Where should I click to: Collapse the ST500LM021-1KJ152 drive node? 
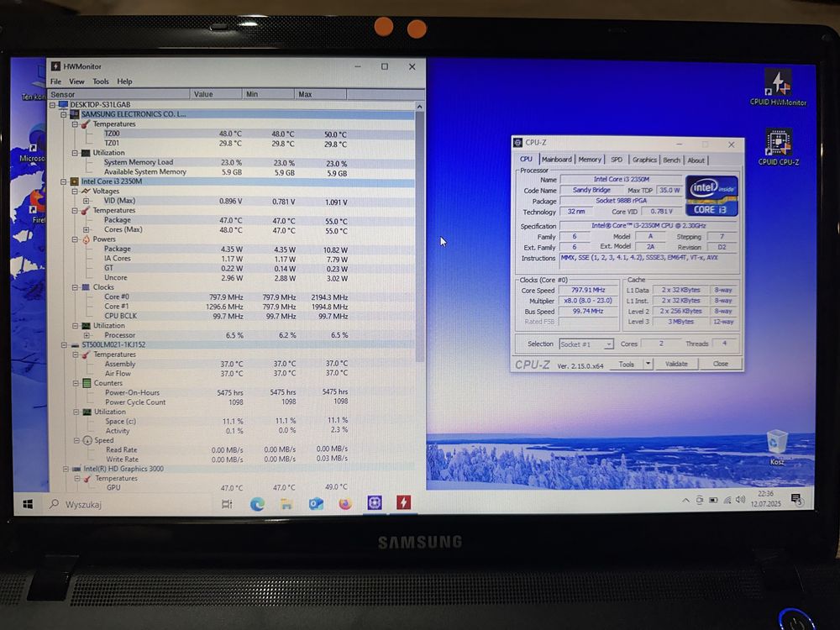click(x=65, y=345)
